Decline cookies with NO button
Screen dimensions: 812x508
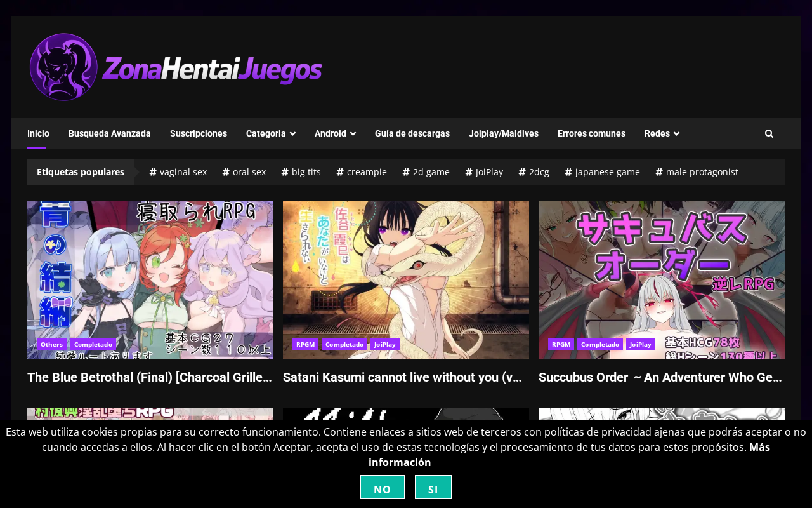click(x=383, y=487)
